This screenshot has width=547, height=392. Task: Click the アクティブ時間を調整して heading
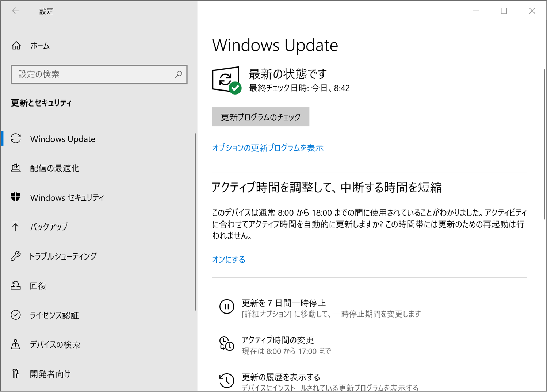(327, 187)
